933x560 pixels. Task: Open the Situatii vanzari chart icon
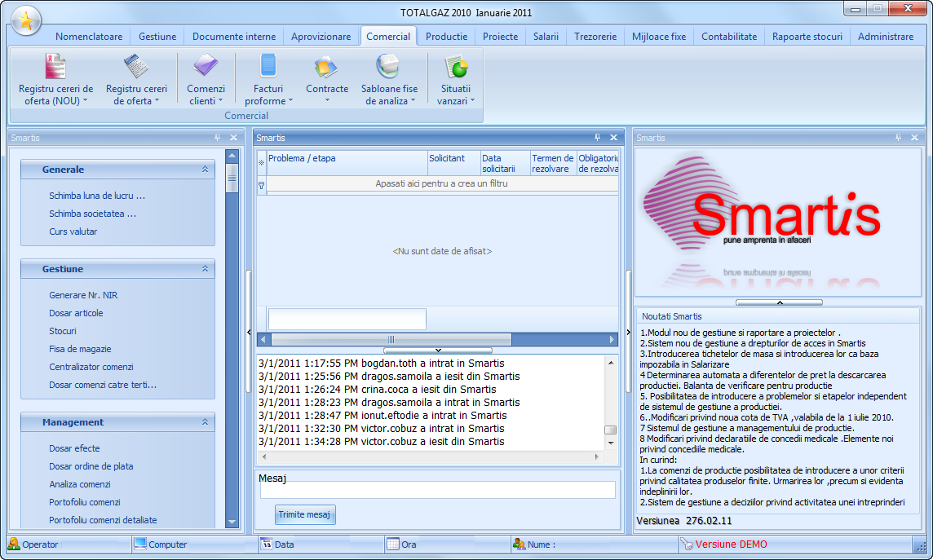pos(456,67)
